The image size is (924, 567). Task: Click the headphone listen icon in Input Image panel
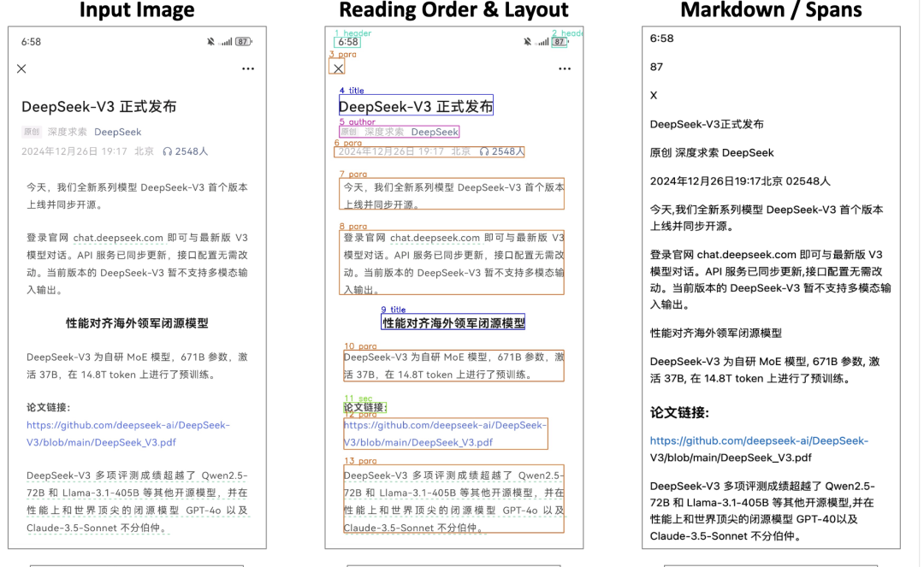click(x=168, y=151)
